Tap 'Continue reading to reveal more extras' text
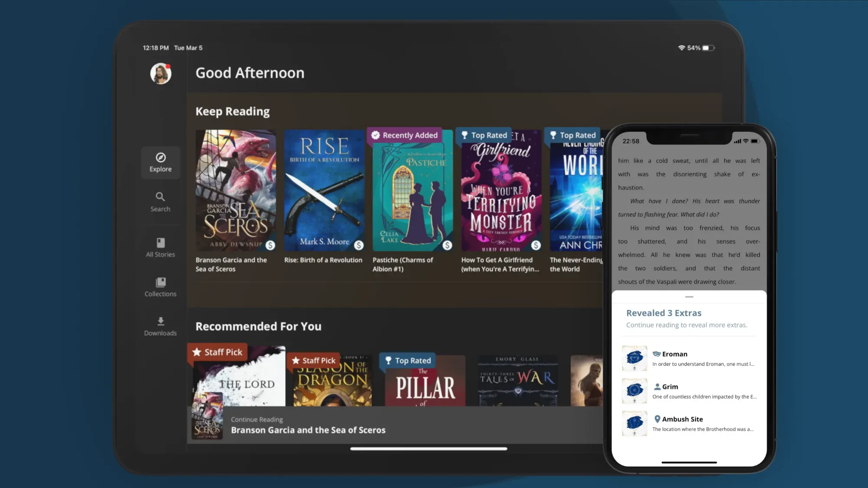Viewport: 868px width, 488px height. pyautogui.click(x=687, y=325)
